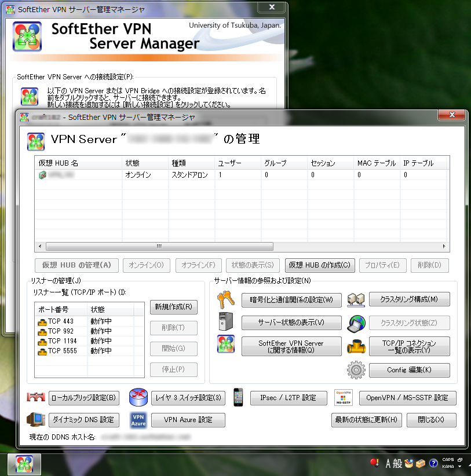Click 仮想 HUB の作成(C) button
Screen dimensions: 471x476
pos(320,265)
